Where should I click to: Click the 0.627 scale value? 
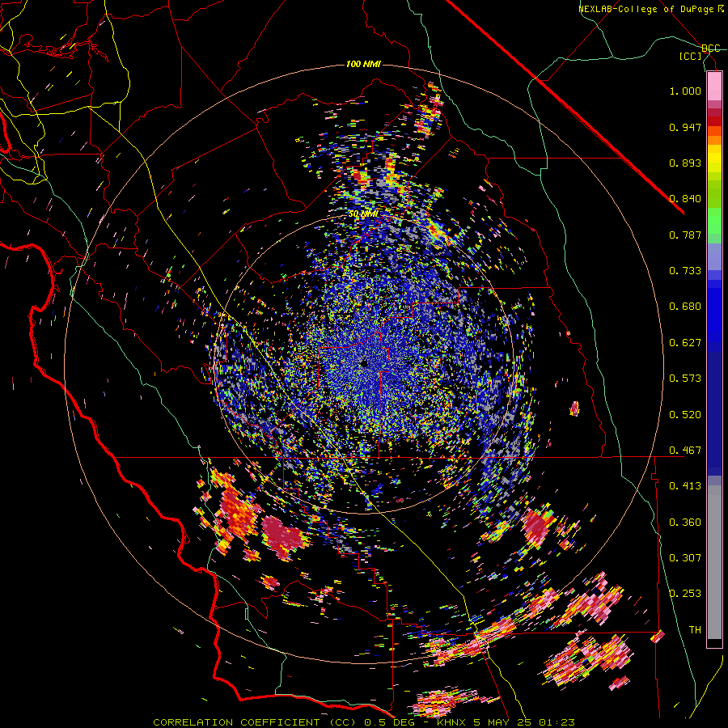click(685, 343)
